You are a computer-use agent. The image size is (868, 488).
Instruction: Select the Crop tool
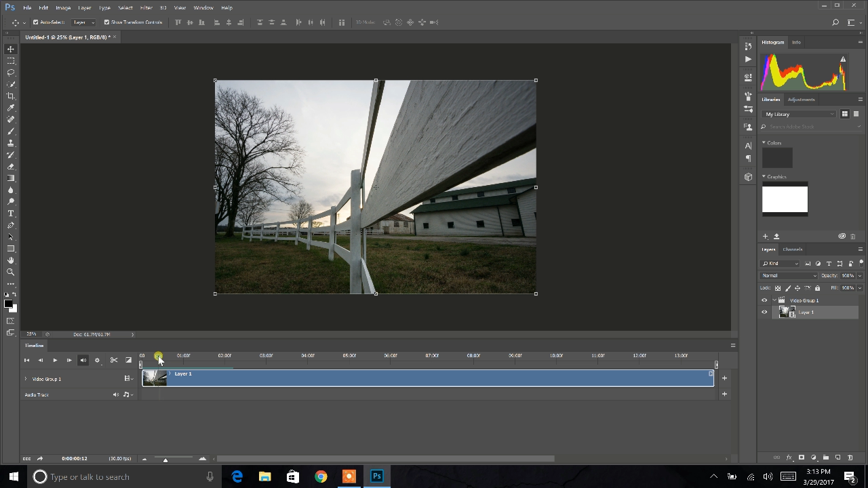click(11, 96)
